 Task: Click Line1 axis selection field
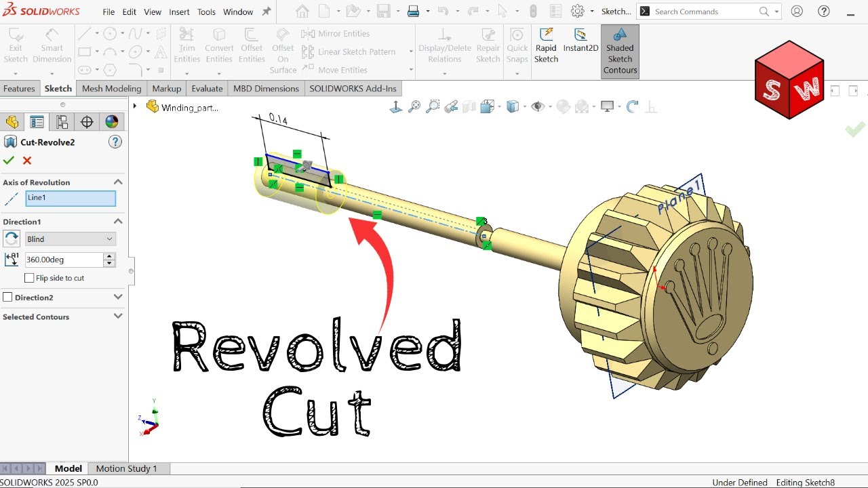[x=71, y=198]
